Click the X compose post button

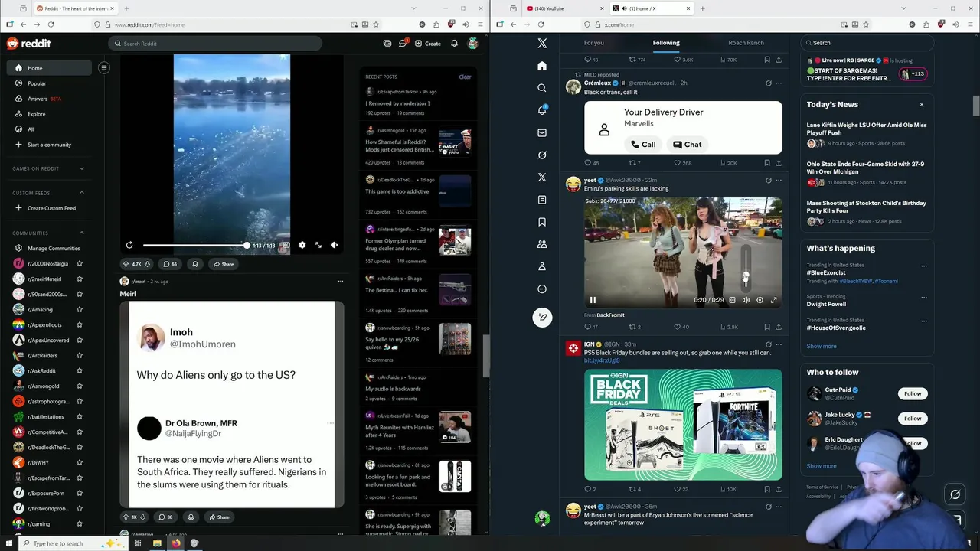tap(542, 318)
